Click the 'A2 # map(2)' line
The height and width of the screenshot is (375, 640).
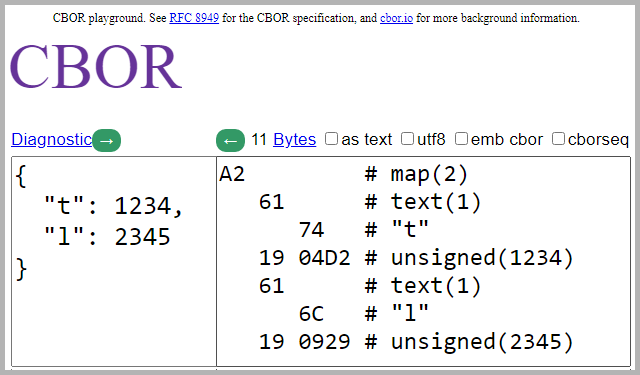pyautogui.click(x=343, y=174)
